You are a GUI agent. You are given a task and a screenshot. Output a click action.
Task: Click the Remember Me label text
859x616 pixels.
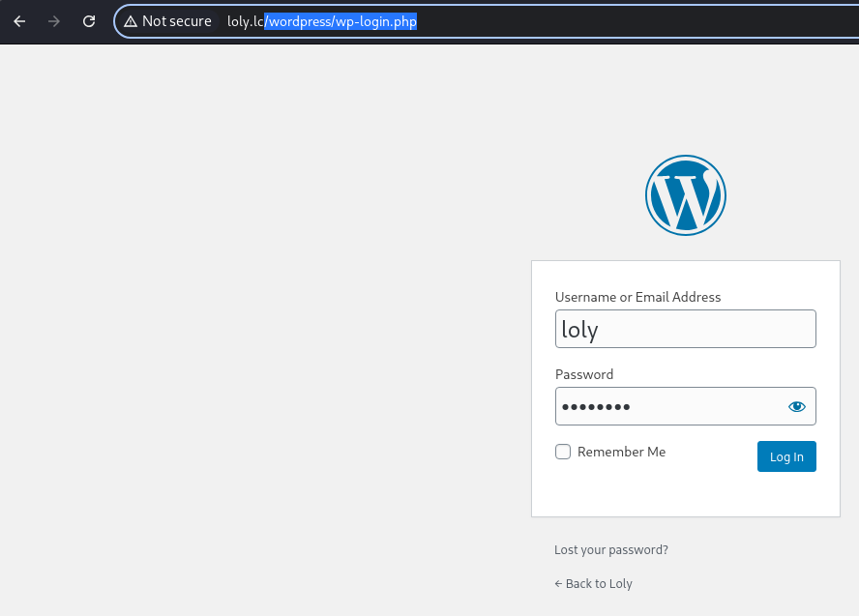(621, 452)
